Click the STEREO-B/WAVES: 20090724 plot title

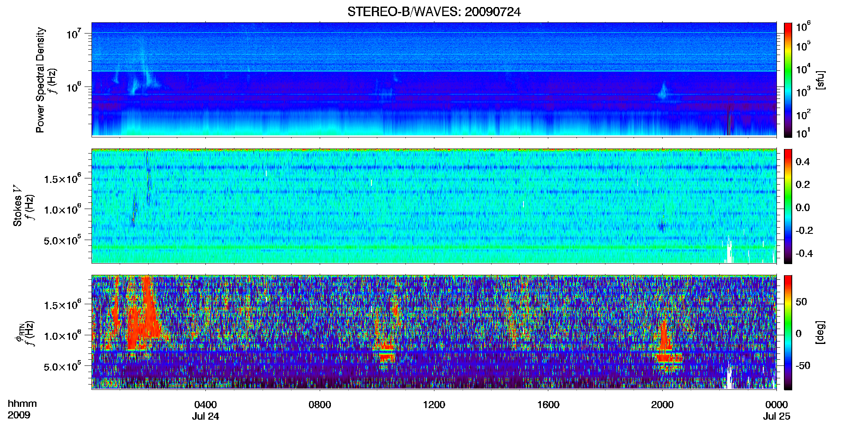434,12
